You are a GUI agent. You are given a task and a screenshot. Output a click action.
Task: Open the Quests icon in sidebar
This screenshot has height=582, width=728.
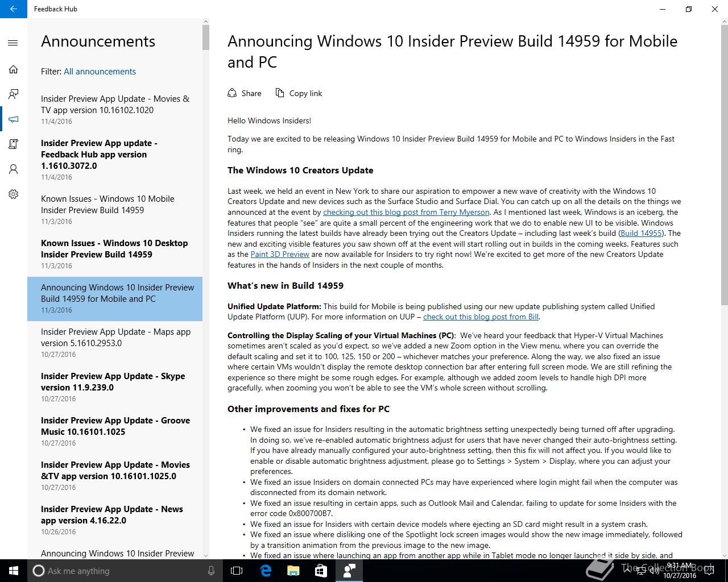tap(13, 144)
